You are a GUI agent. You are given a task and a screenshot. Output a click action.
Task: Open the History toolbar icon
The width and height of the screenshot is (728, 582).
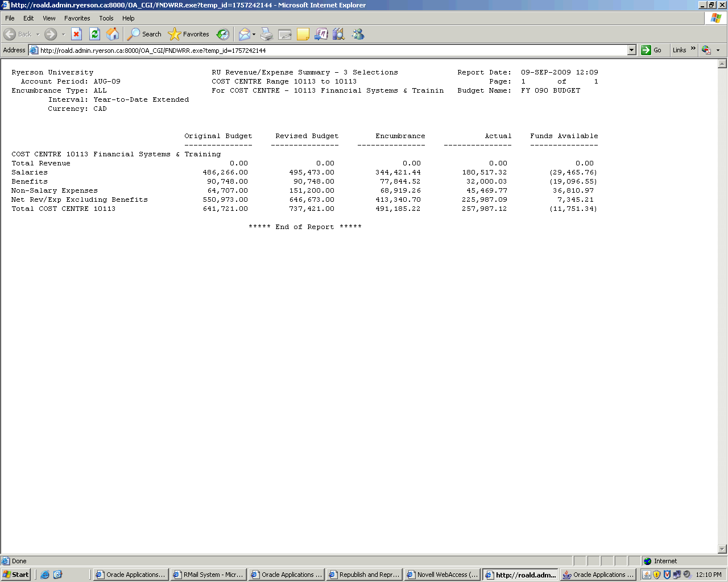223,34
